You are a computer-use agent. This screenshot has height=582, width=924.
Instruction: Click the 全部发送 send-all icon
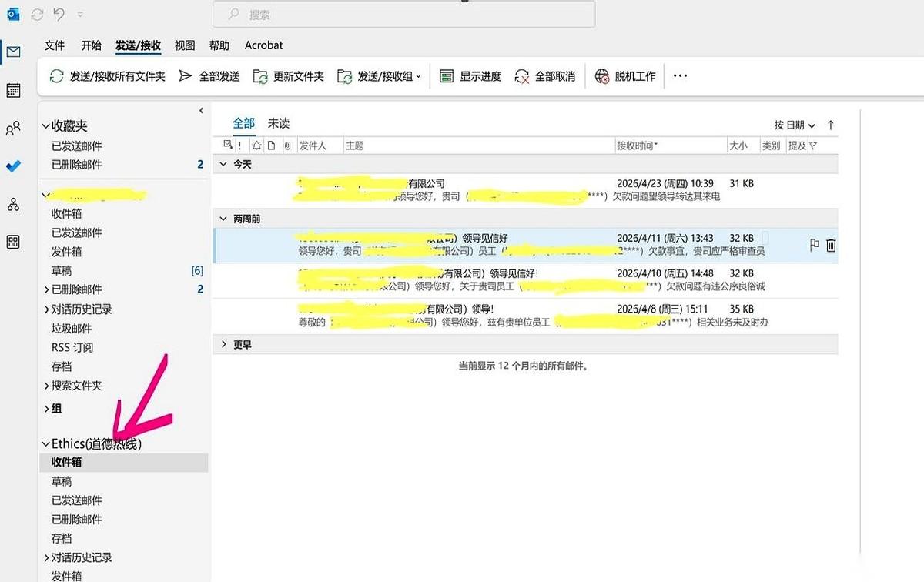click(x=185, y=75)
